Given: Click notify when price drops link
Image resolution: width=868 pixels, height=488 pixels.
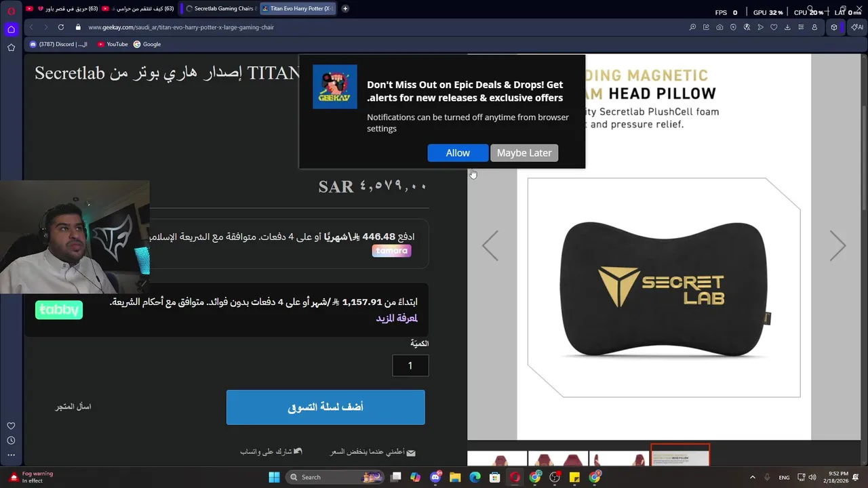Looking at the screenshot, I should pyautogui.click(x=372, y=452).
